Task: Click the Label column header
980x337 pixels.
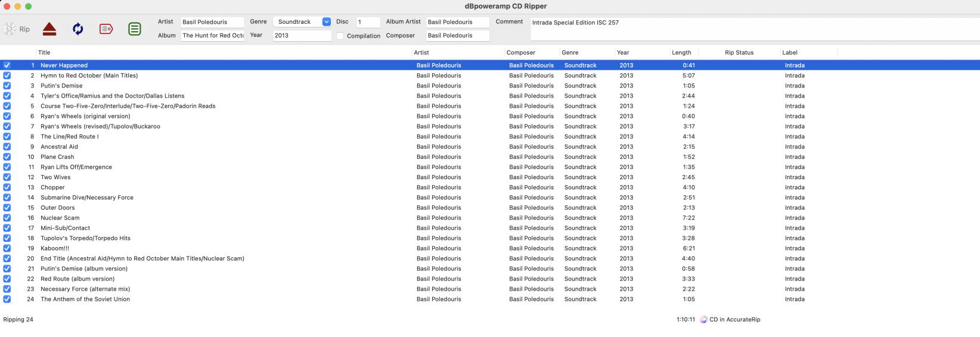Action: pyautogui.click(x=790, y=53)
